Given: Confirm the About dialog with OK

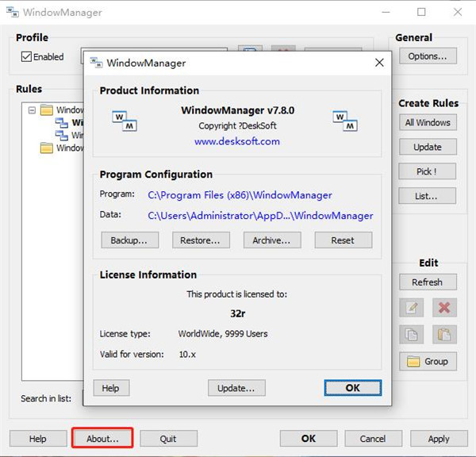Looking at the screenshot, I should tap(353, 388).
